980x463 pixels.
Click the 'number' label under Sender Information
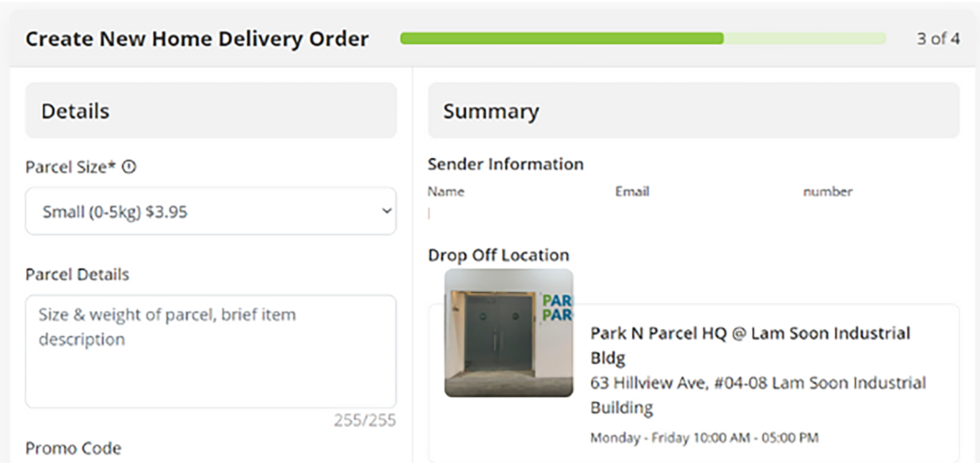tap(827, 191)
